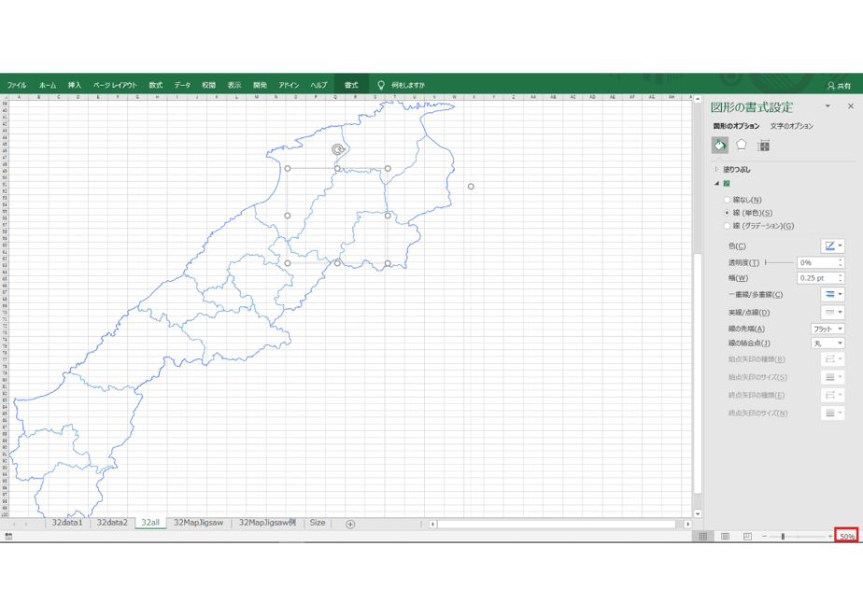Switch to 図形のオプション tab
Image resolution: width=863 pixels, height=616 pixels.
(x=736, y=126)
